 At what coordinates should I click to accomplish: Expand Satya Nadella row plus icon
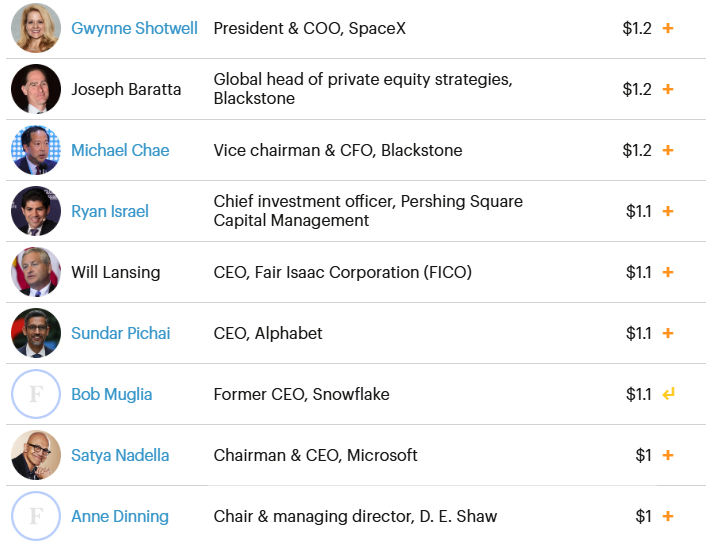tap(668, 455)
